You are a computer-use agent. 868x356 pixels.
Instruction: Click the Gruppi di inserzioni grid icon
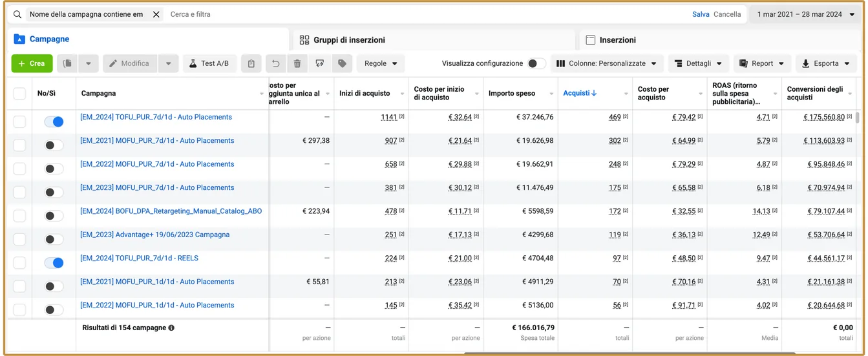(304, 40)
